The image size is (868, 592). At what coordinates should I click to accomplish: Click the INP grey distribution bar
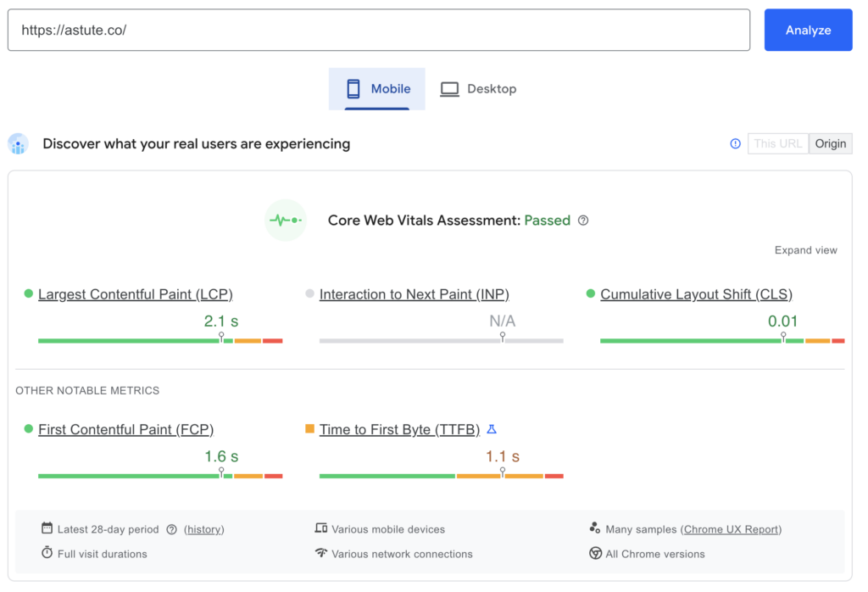pos(441,341)
